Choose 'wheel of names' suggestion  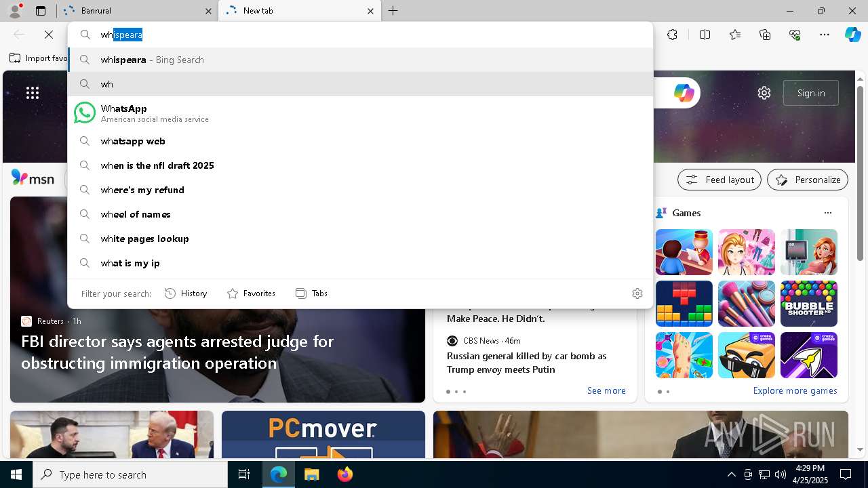[x=360, y=214]
